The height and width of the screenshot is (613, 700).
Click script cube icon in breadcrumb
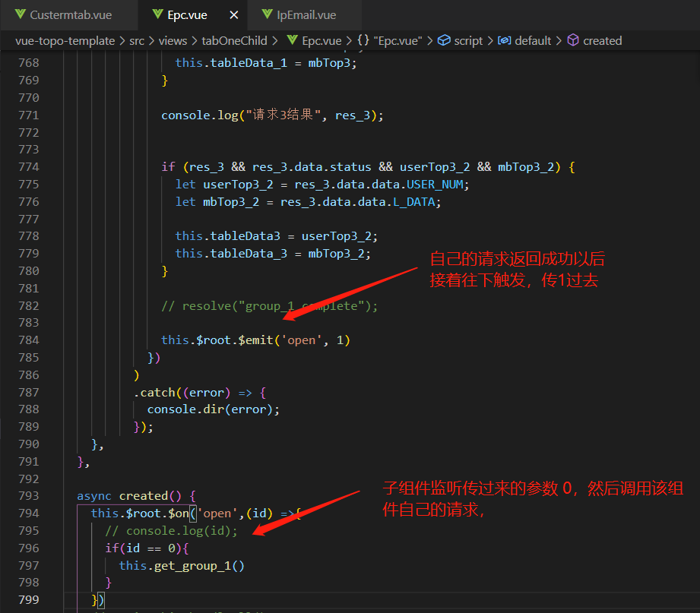pyautogui.click(x=444, y=40)
